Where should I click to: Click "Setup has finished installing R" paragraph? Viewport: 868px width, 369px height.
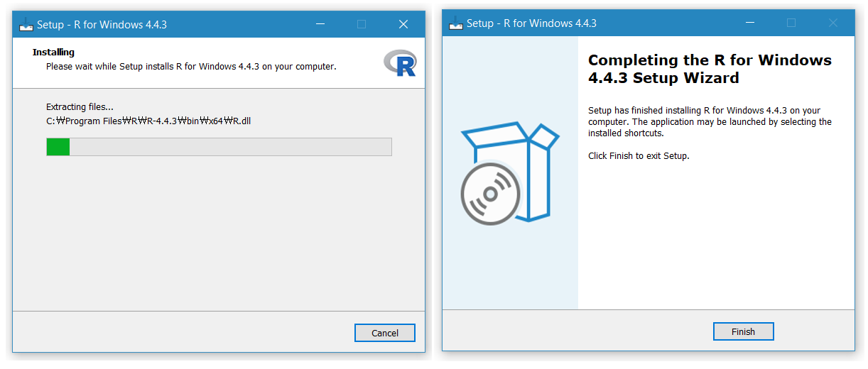point(710,122)
